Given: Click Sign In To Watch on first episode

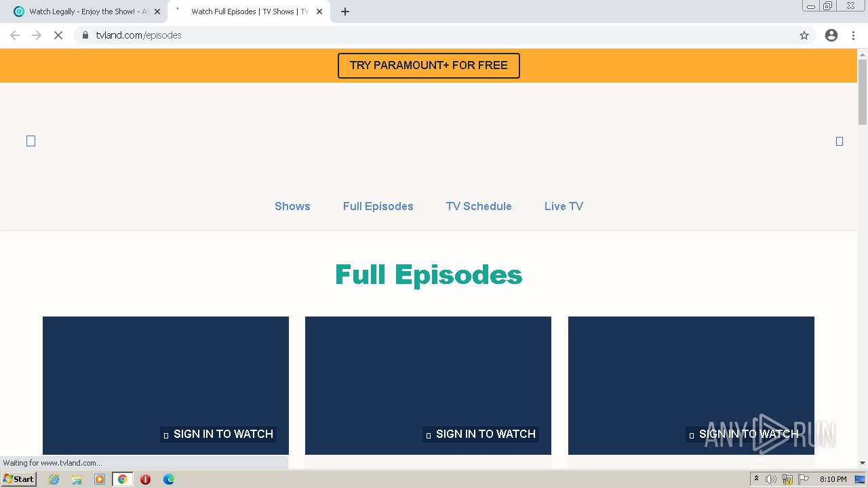Looking at the screenshot, I should click(218, 434).
